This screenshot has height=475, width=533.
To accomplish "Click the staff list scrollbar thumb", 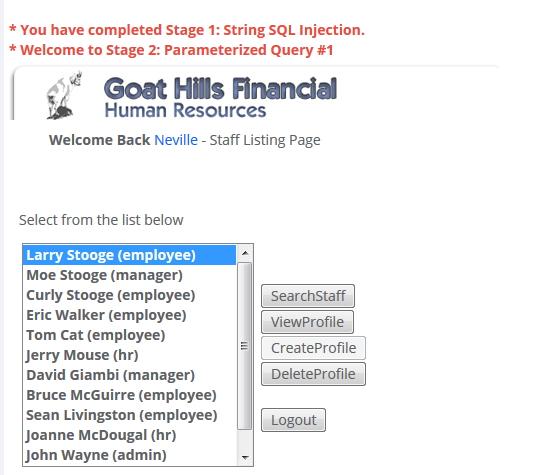I will tap(245, 346).
